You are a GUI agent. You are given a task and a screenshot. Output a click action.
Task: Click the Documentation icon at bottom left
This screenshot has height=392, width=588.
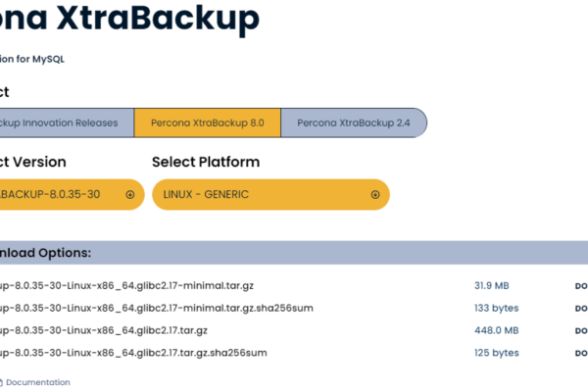click(2, 382)
